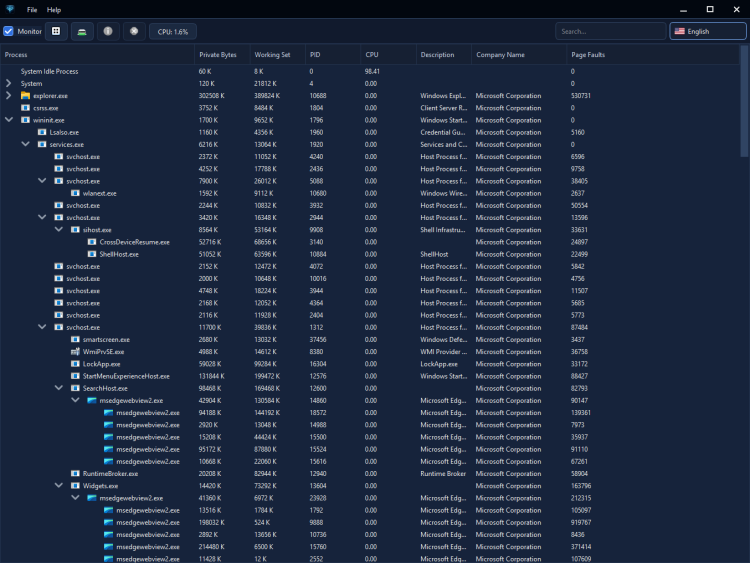Click the CPU: 1.6% button

173,32
